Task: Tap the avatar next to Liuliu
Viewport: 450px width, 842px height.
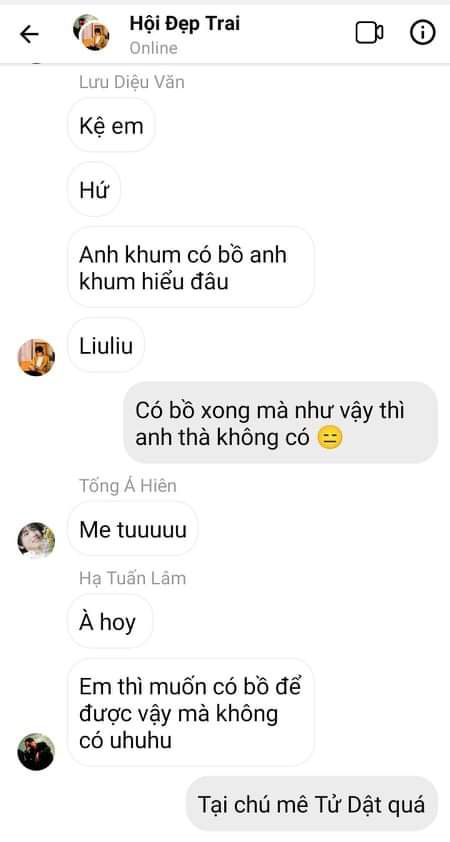Action: [x=36, y=357]
